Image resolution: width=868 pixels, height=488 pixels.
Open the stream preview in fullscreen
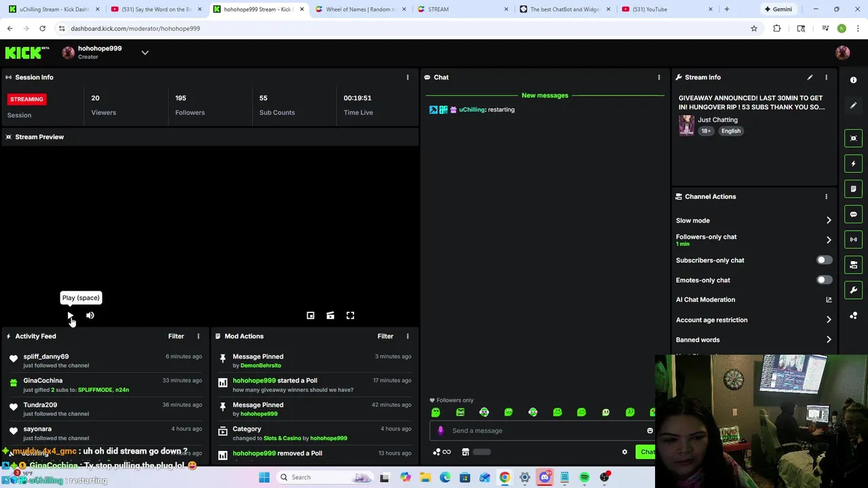click(x=350, y=316)
